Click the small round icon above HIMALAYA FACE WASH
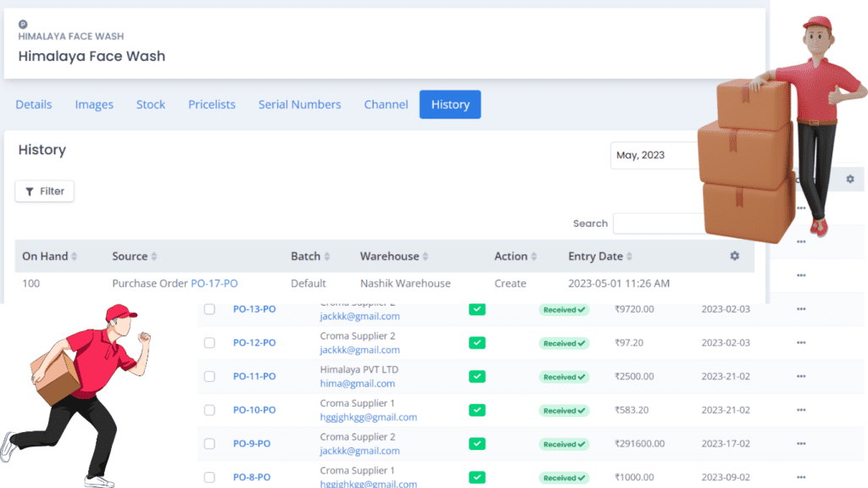Viewport: 868px width, 488px height. (x=23, y=25)
